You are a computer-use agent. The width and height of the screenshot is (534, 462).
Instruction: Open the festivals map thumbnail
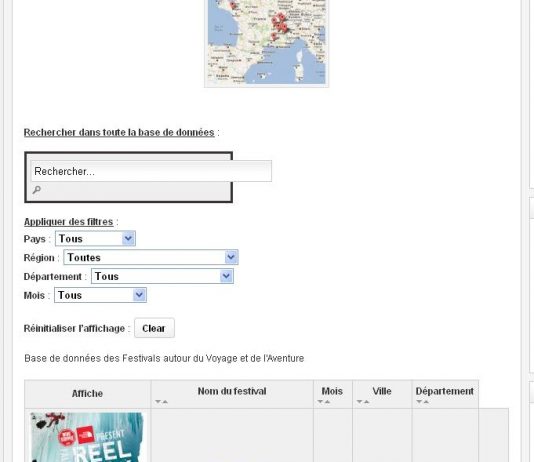click(x=267, y=42)
